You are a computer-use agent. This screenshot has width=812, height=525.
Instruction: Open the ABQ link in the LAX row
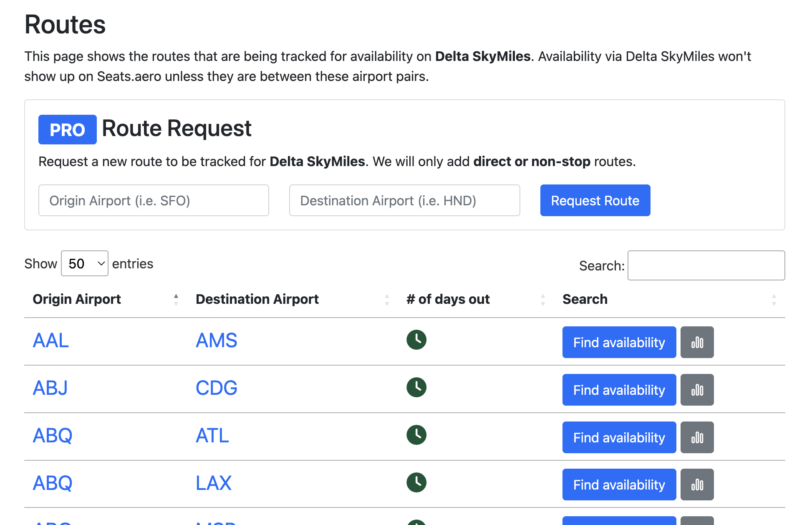click(53, 483)
